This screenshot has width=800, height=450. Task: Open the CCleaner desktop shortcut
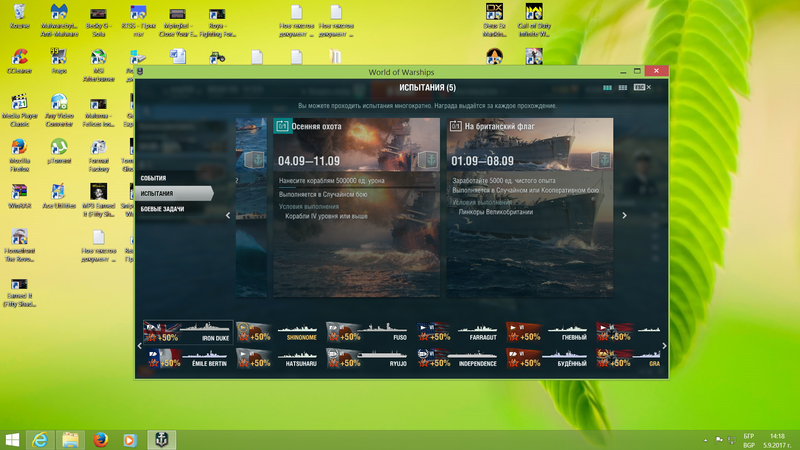pyautogui.click(x=19, y=61)
